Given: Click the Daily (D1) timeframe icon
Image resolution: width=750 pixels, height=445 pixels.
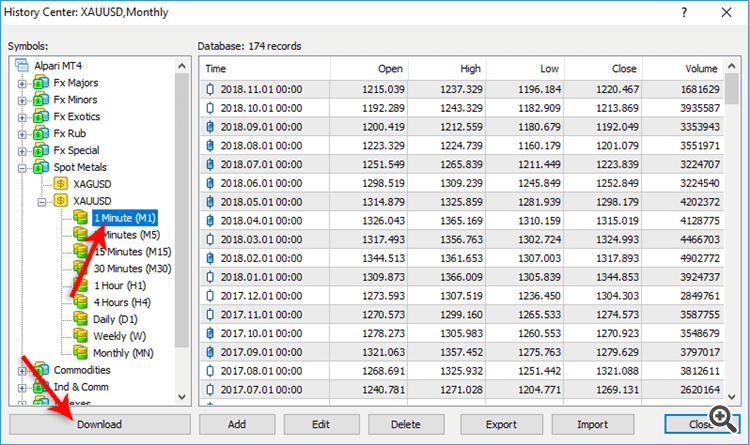Looking at the screenshot, I should (x=80, y=318).
